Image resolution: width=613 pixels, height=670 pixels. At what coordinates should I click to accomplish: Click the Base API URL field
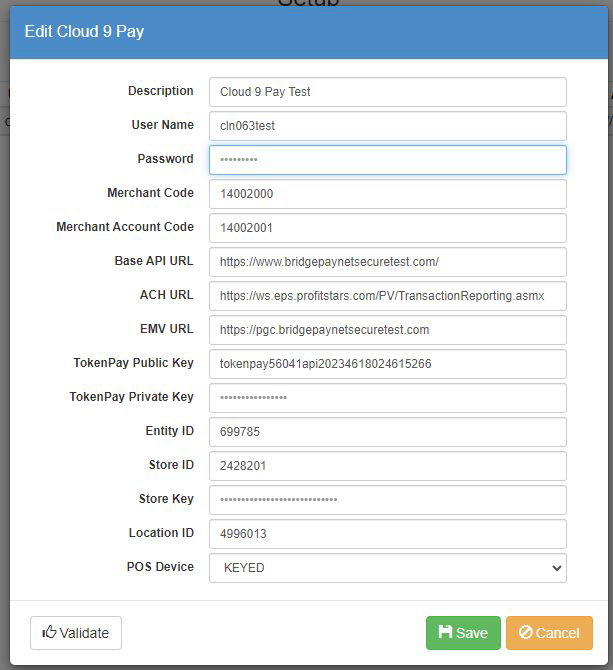click(x=387, y=262)
